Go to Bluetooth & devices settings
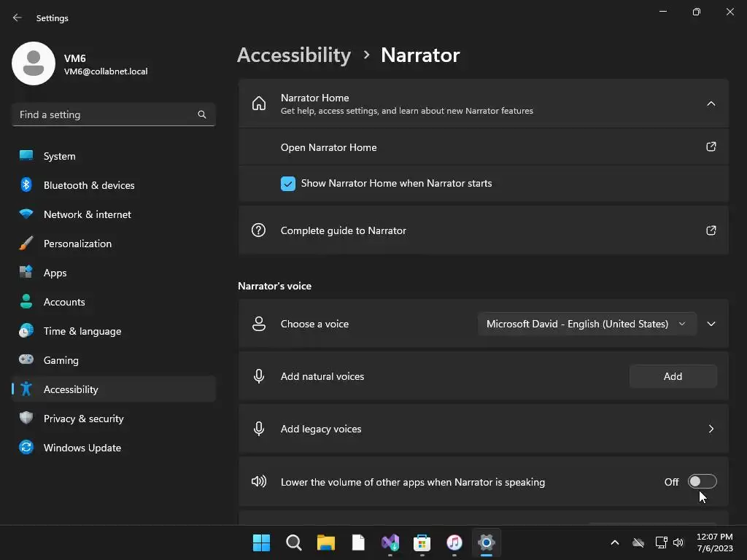This screenshot has height=560, width=747. coord(89,185)
